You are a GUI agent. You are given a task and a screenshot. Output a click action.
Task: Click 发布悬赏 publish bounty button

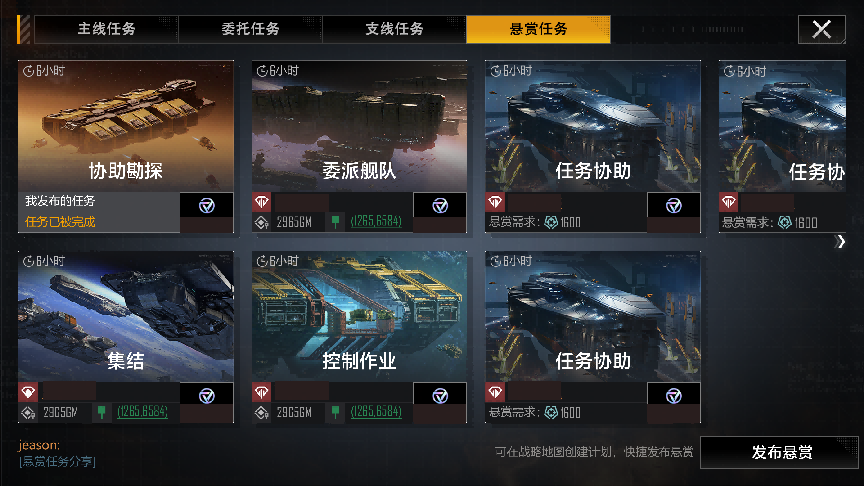[779, 452]
